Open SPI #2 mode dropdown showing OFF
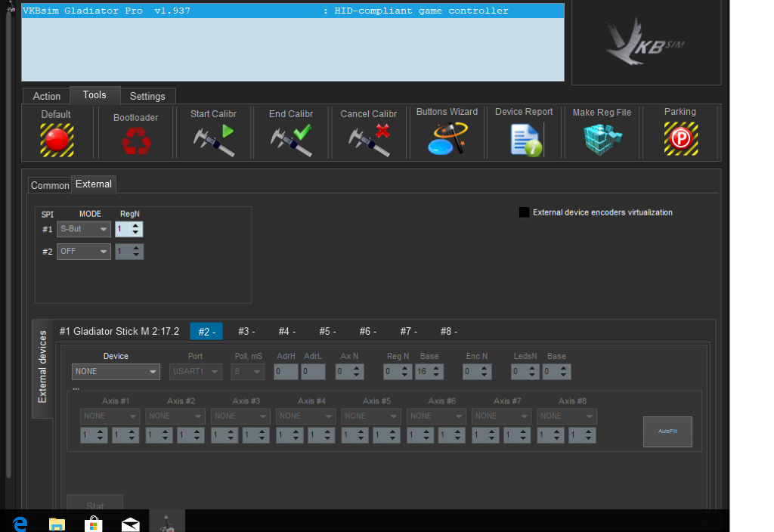 point(84,251)
